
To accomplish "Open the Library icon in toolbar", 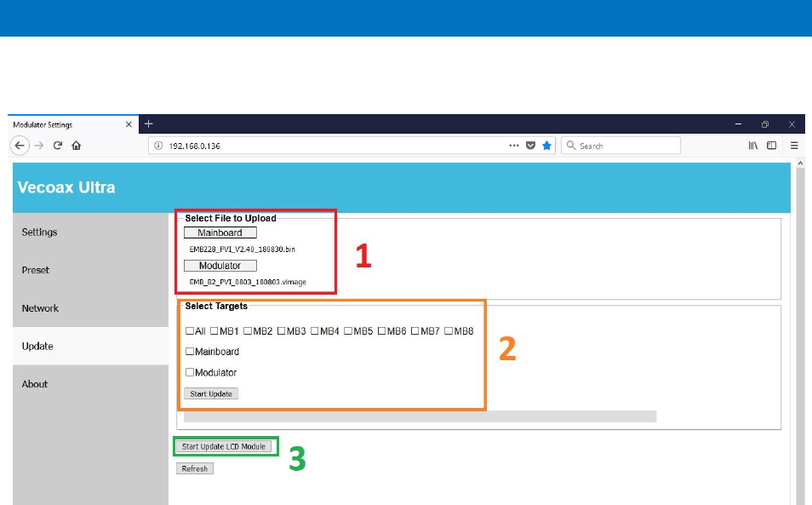I will click(x=753, y=146).
